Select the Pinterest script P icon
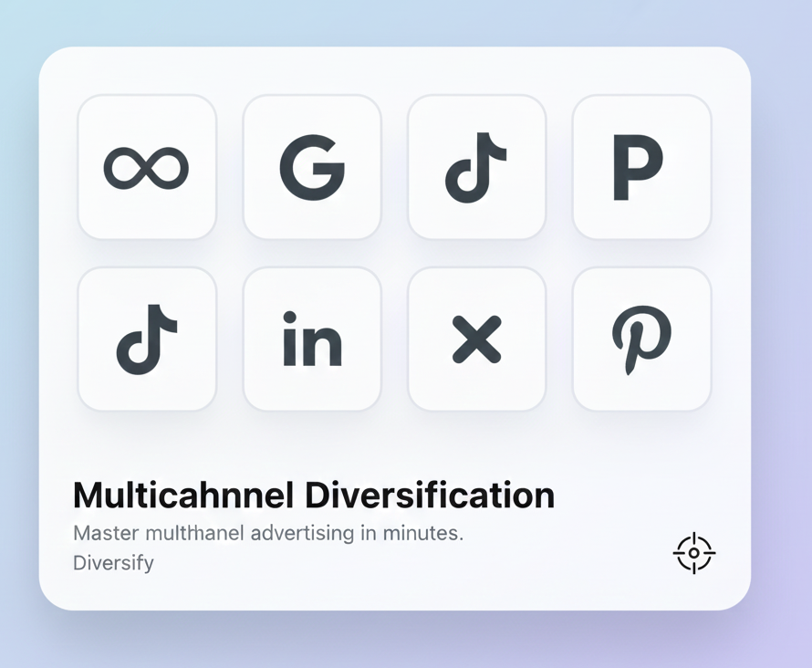Viewport: 812px width, 668px height. tap(641, 339)
